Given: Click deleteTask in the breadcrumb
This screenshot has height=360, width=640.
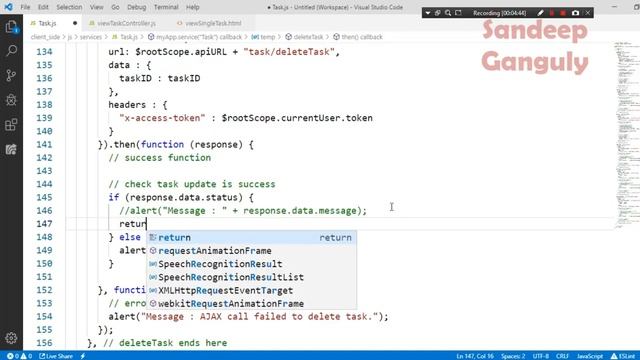Looking at the screenshot, I should (304, 37).
